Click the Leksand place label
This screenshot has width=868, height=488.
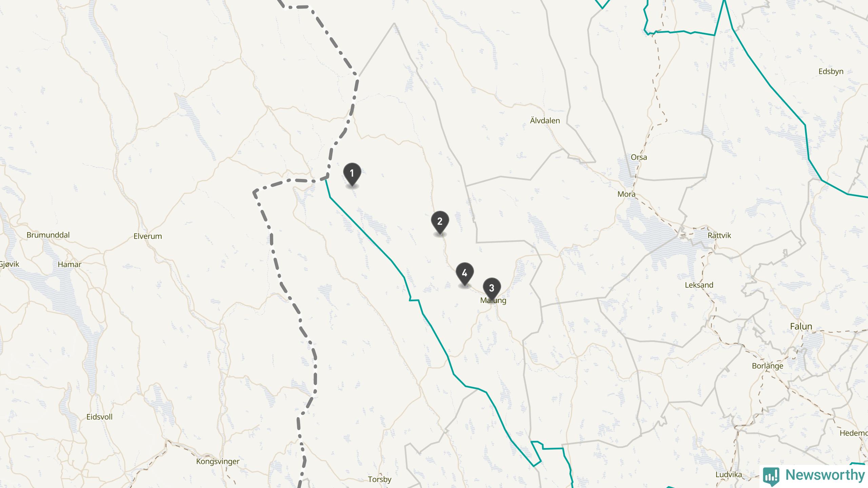(699, 285)
